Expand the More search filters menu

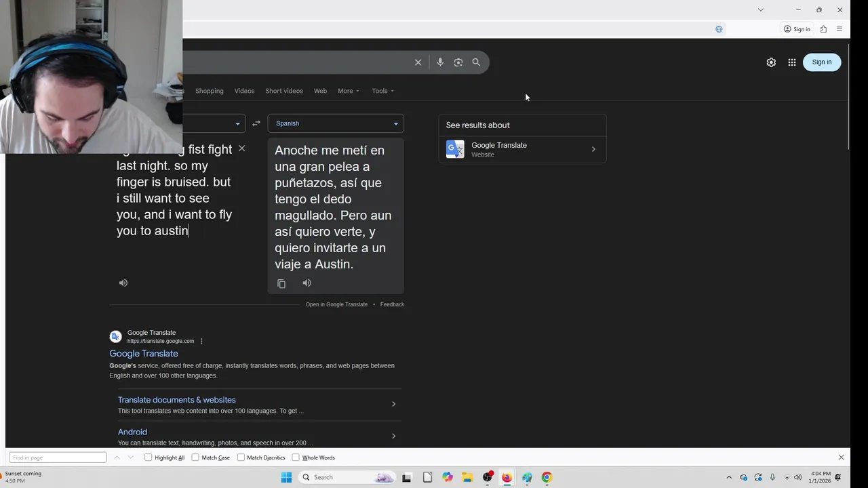(x=349, y=91)
